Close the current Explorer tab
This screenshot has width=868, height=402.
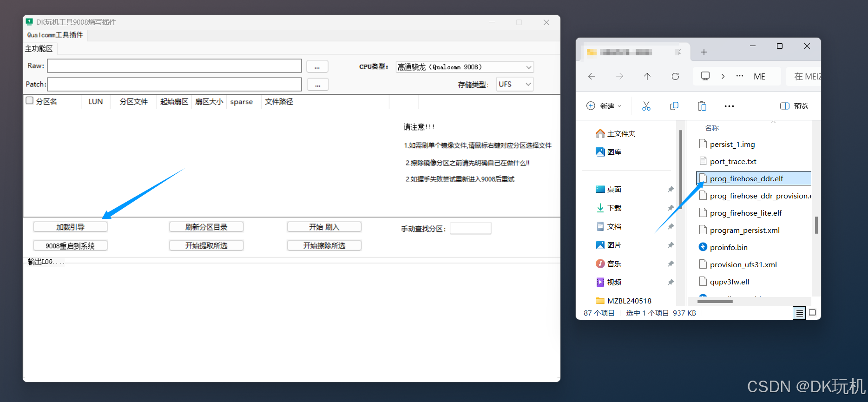coord(679,52)
